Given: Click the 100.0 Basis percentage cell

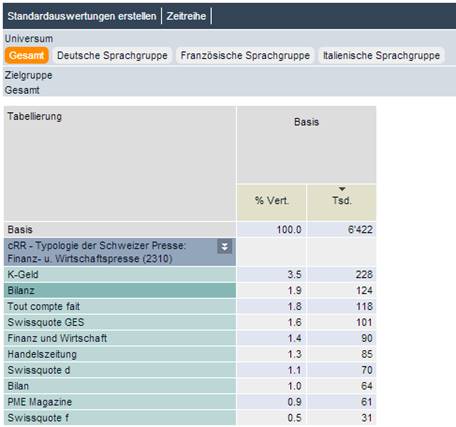Looking at the screenshot, I should 272,230.
